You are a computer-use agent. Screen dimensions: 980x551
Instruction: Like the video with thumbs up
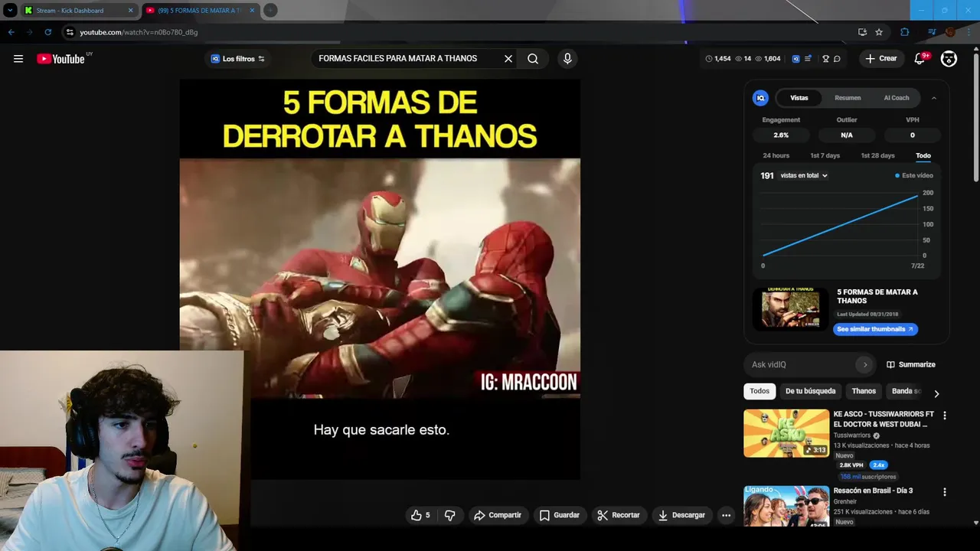tap(420, 516)
